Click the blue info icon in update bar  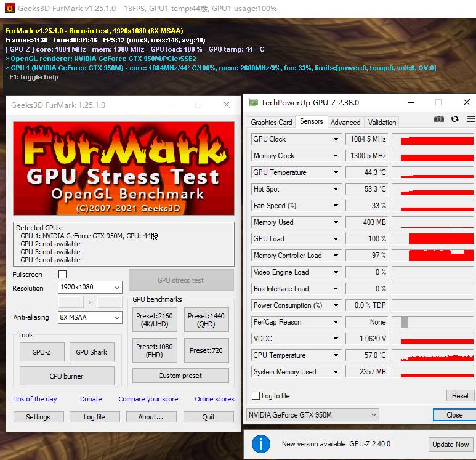point(260,444)
